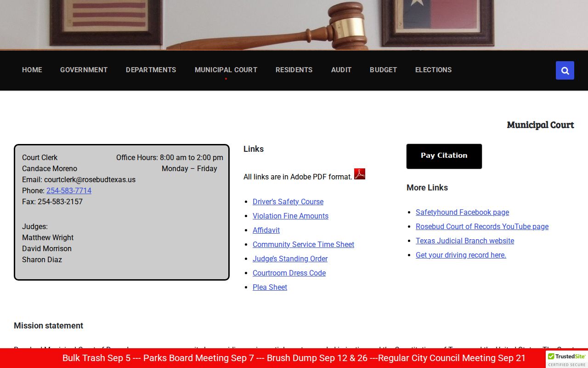Open the Residents menu

tap(294, 70)
